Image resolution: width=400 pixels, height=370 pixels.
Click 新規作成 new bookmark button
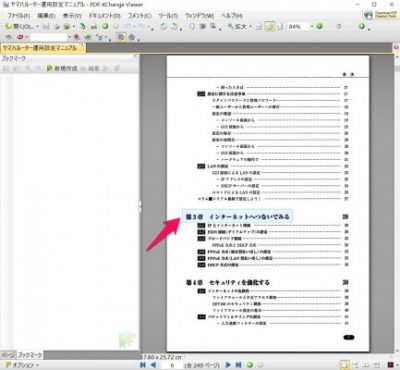62,68
